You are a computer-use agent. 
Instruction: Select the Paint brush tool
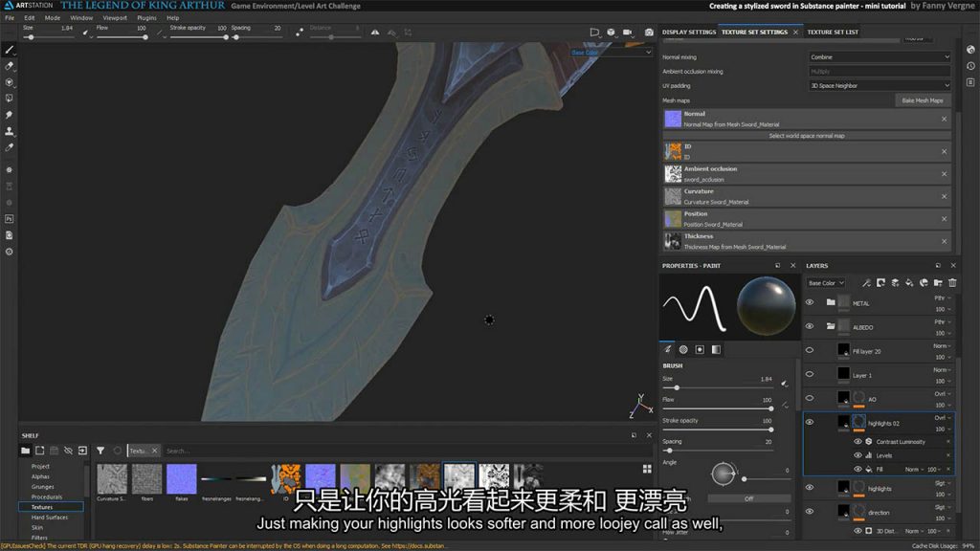point(10,50)
